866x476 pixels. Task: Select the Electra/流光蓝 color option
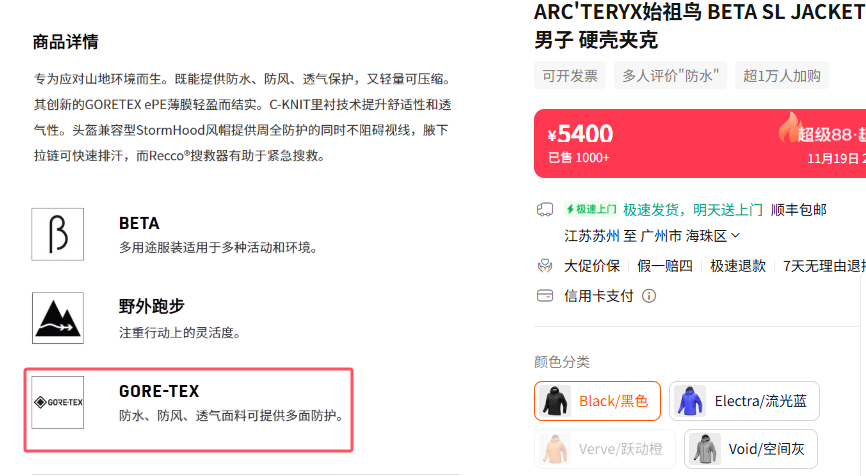(x=744, y=401)
